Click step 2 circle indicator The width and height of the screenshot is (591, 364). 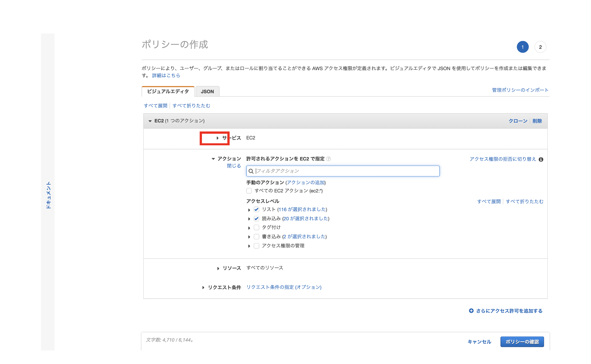540,47
